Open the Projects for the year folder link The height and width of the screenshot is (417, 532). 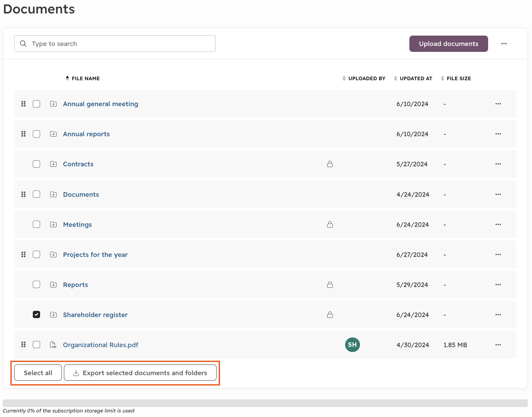coord(95,254)
